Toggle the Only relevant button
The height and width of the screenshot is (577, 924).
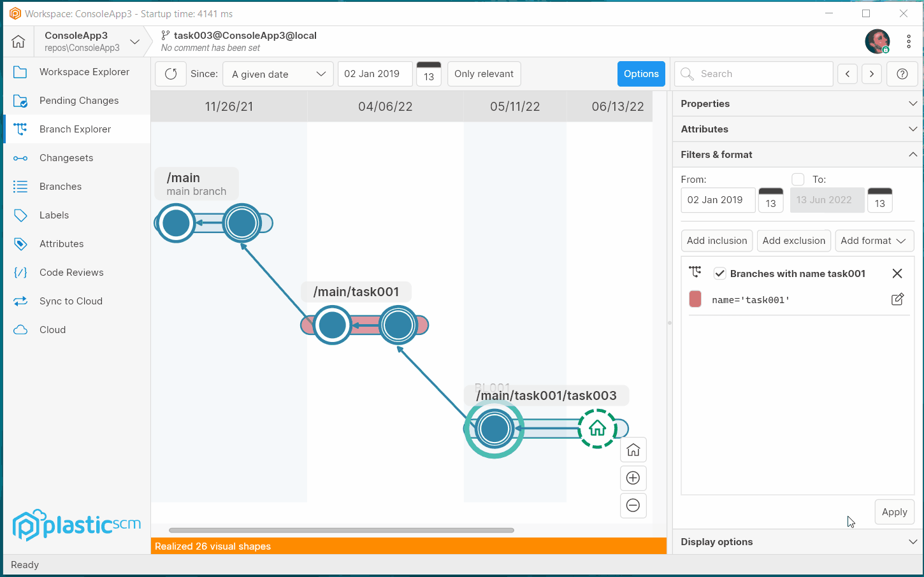click(x=484, y=74)
